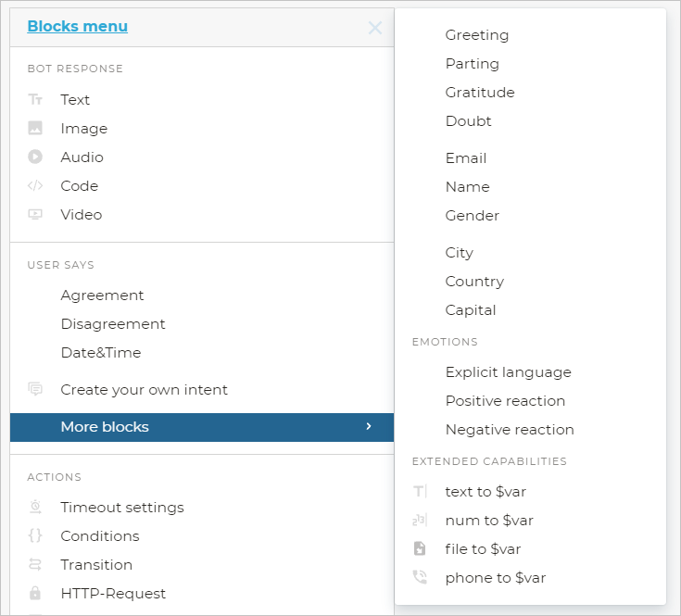Viewport: 681px width, 616px height.
Task: Expand the More blocks submenu arrow
Action: [369, 427]
